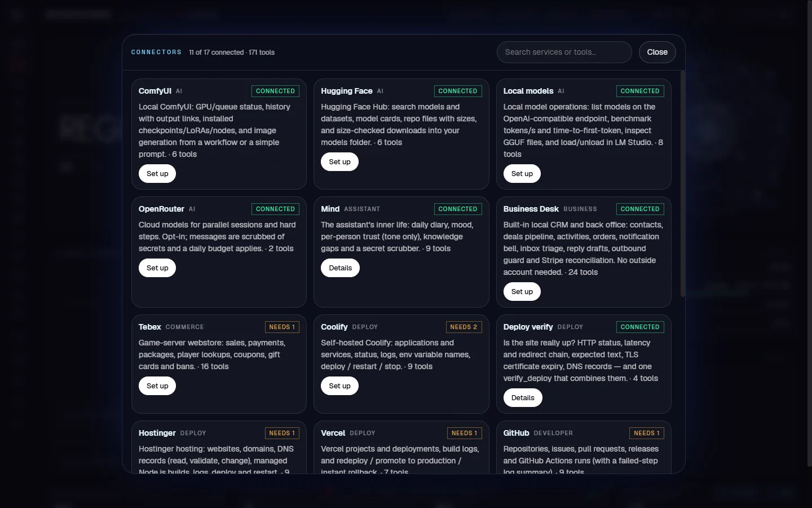
Task: Select the Business Desk card title
Action: pyautogui.click(x=531, y=209)
